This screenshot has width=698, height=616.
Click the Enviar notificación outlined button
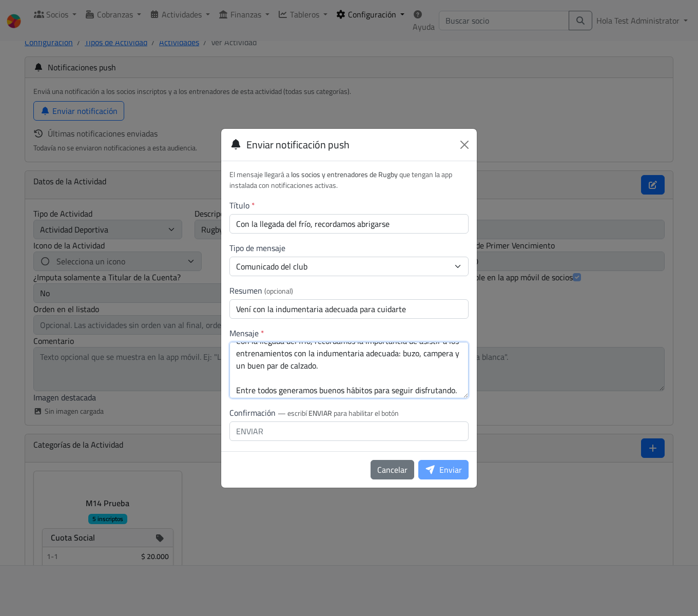pos(79,111)
